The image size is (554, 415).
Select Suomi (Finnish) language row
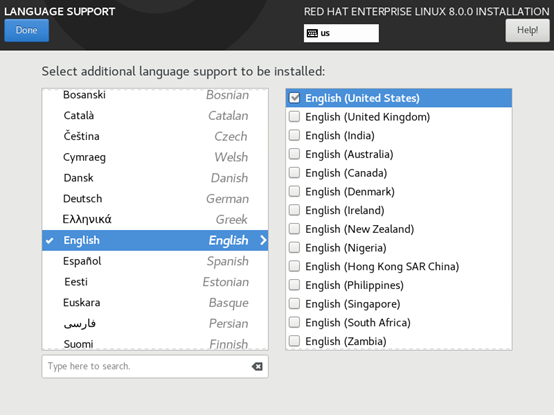[155, 342]
